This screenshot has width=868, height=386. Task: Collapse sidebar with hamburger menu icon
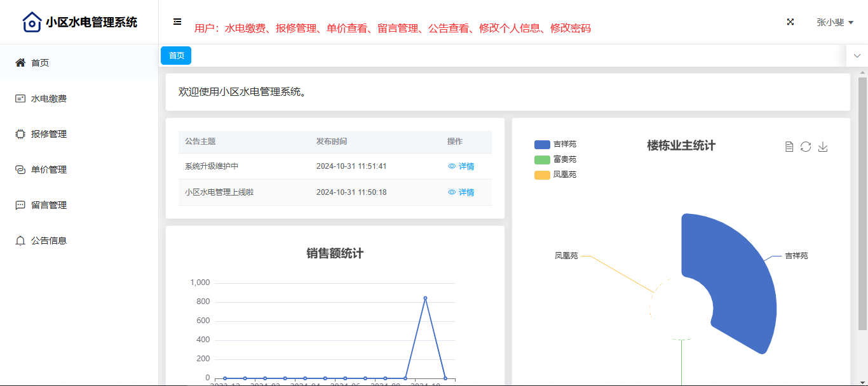point(177,22)
